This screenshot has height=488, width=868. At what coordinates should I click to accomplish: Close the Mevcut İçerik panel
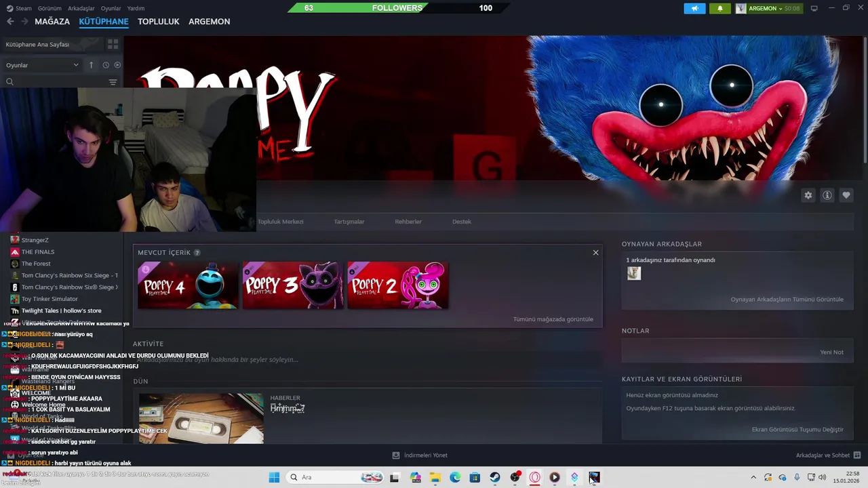[x=595, y=253]
